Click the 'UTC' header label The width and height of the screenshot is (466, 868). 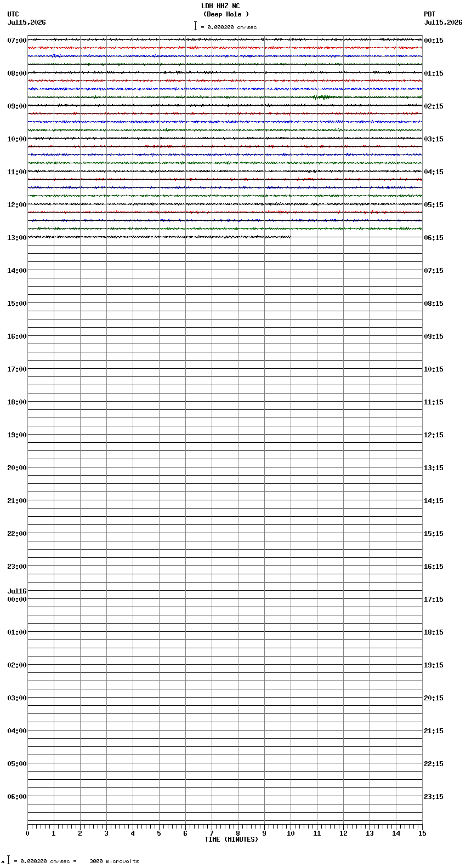(13, 14)
